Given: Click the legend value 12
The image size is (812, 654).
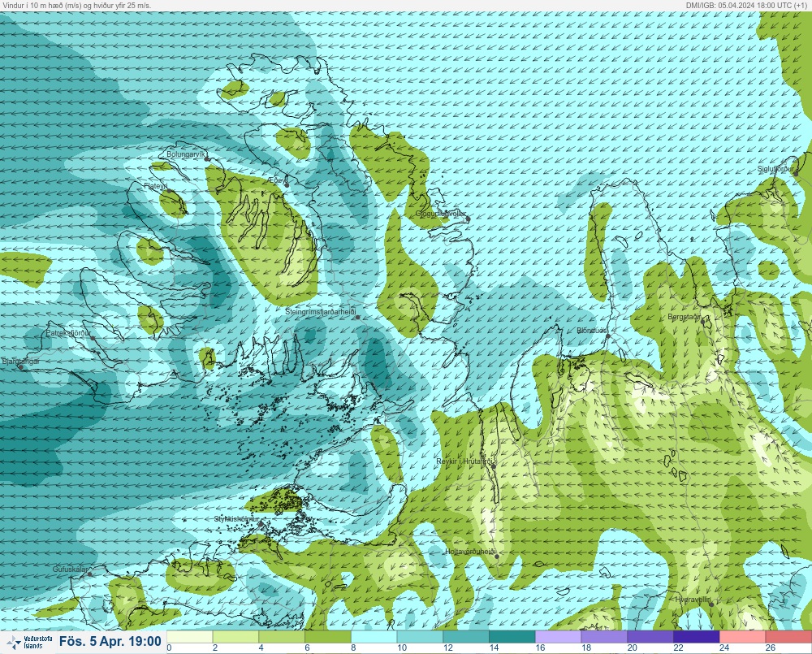Looking at the screenshot, I should [x=448, y=648].
